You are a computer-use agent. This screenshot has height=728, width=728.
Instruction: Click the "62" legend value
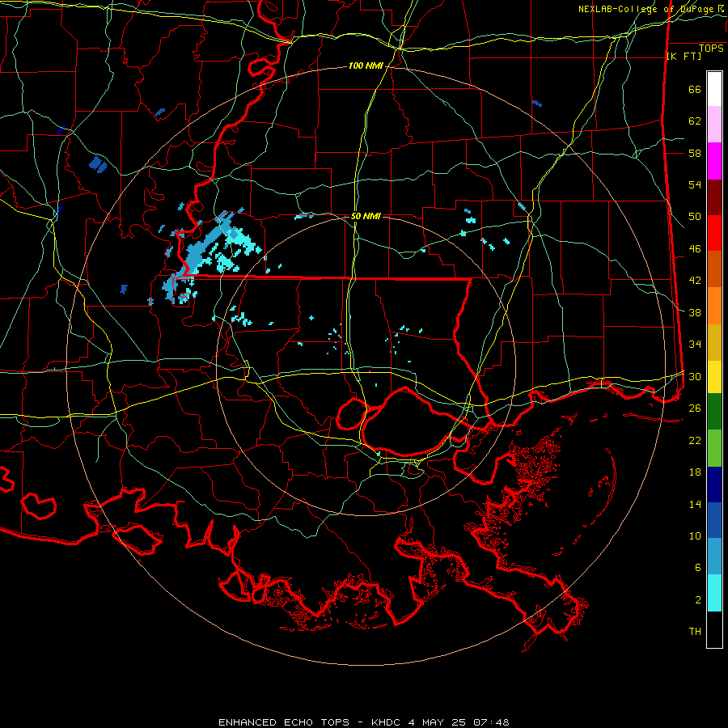695,121
